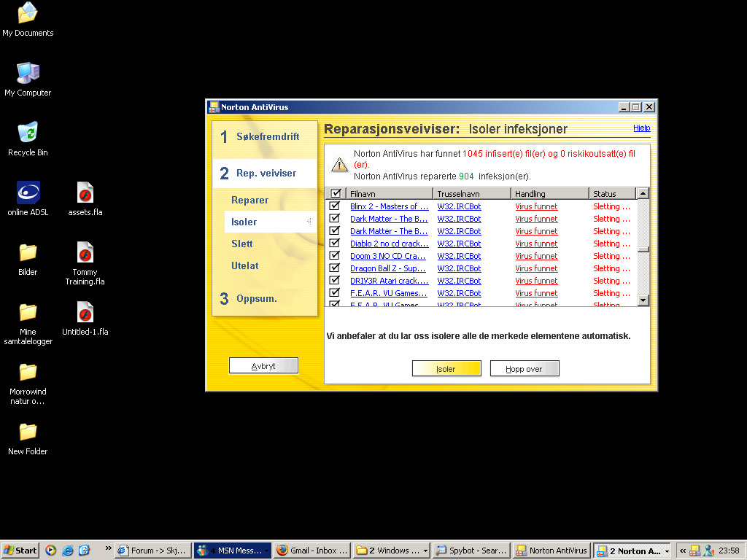Image resolution: width=747 pixels, height=560 pixels.
Task: Click the warning triangle icon in Norton
Action: 339,164
